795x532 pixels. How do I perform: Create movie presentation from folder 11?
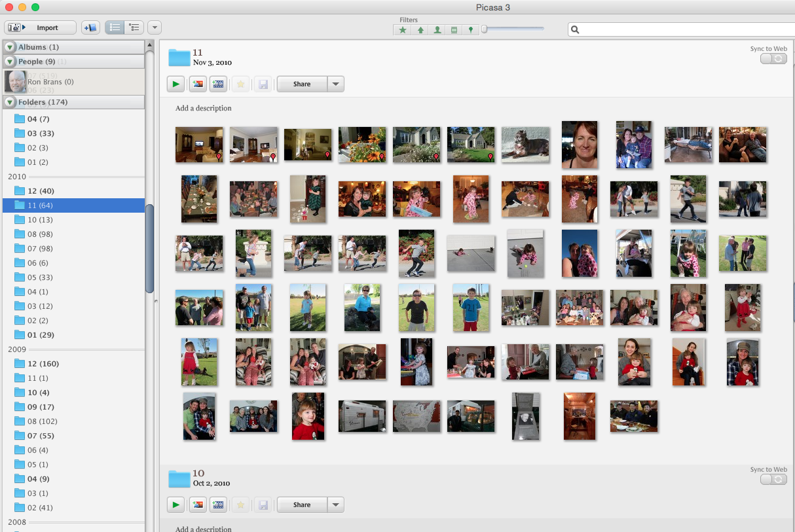click(218, 84)
